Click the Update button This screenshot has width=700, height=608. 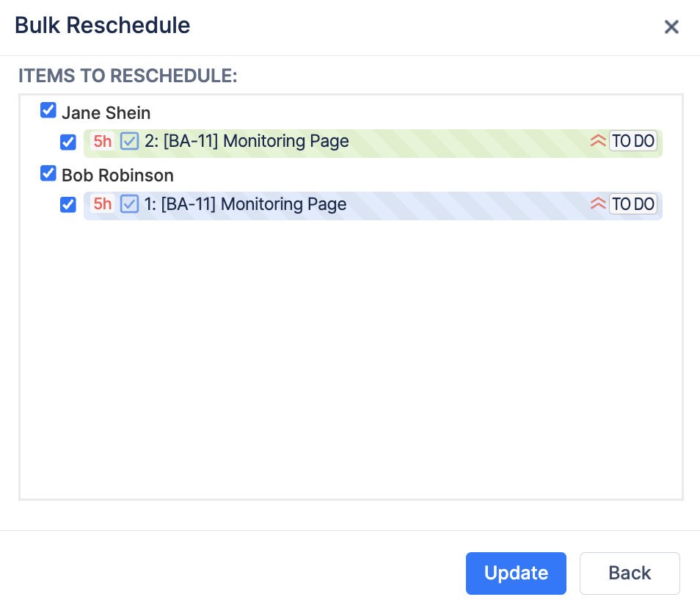pyautogui.click(x=516, y=573)
